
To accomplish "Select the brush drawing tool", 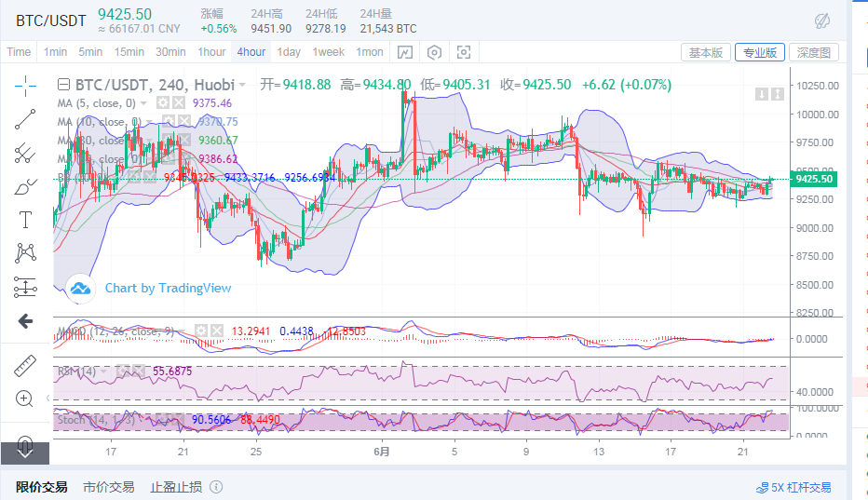I will click(x=25, y=187).
